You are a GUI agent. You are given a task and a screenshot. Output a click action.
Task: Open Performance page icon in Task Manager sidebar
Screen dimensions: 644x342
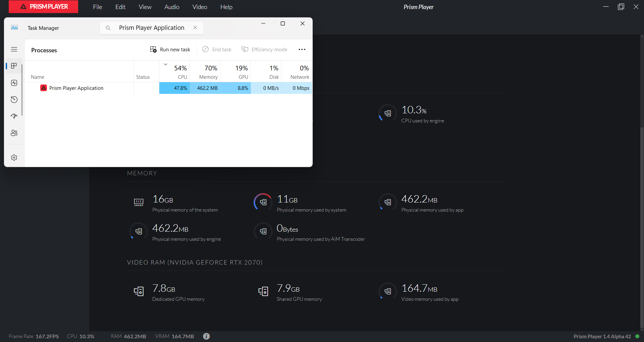coord(14,83)
